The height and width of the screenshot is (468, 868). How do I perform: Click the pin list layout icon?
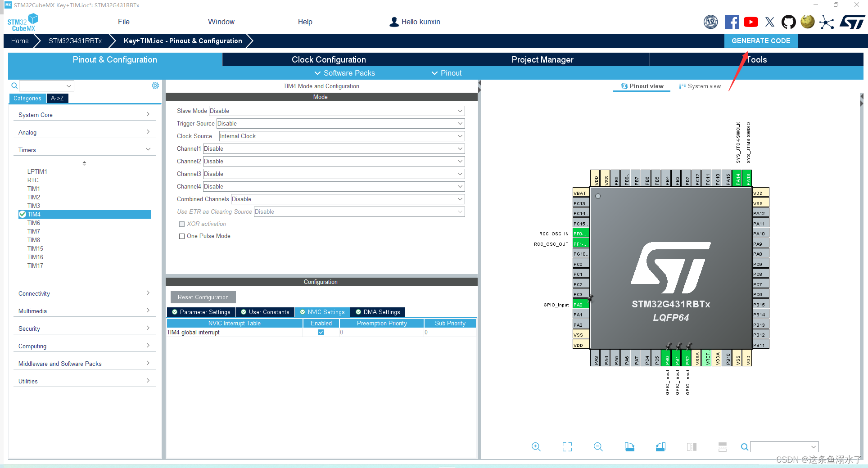tap(723, 447)
